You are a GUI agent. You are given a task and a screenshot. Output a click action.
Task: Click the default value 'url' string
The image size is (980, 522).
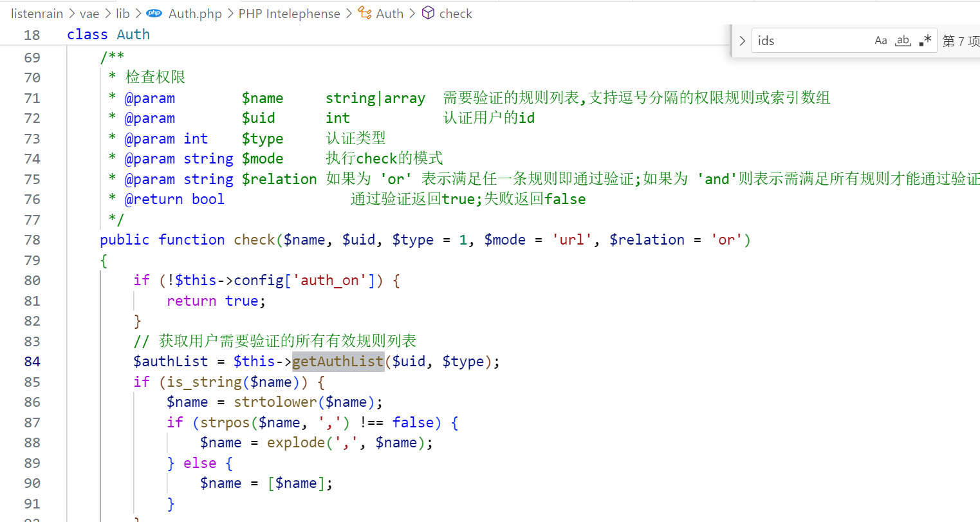click(x=572, y=240)
